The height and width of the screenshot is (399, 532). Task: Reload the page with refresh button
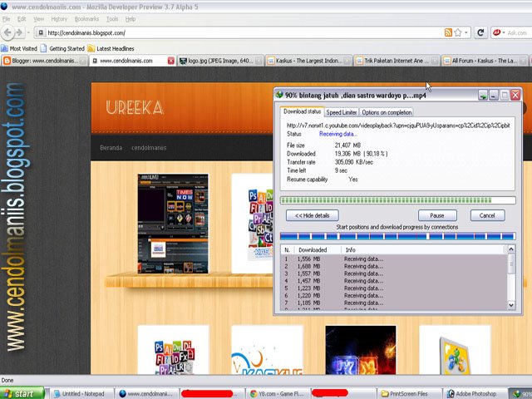point(480,32)
